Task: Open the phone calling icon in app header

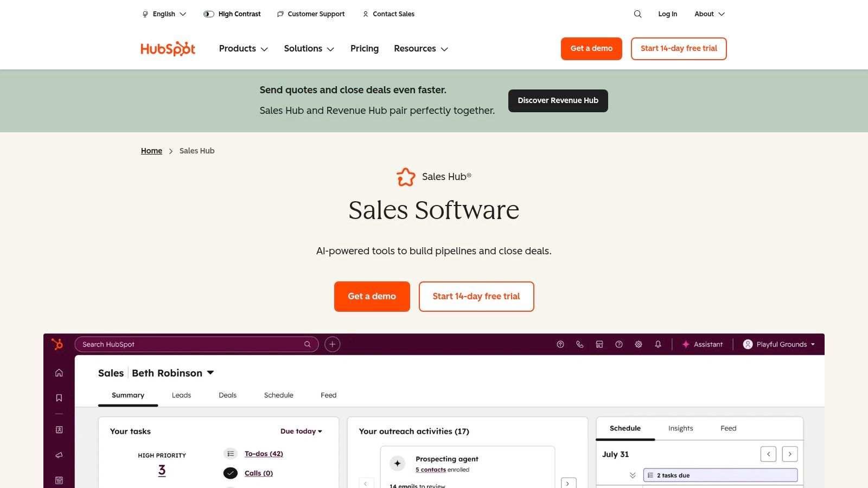Action: click(x=580, y=344)
